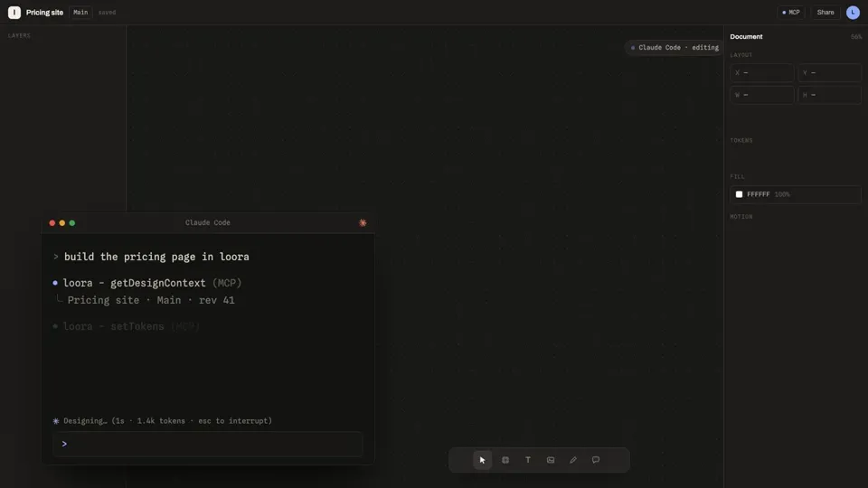The width and height of the screenshot is (868, 488).
Task: Click 'Pricing site · Main · rev 41' line
Action: [151, 300]
